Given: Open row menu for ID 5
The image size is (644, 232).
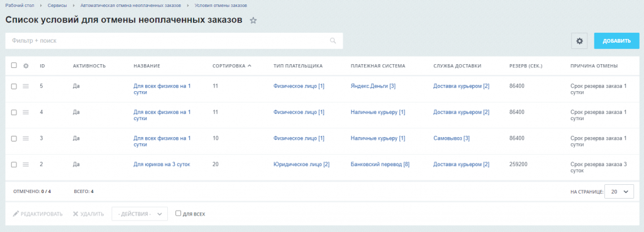Looking at the screenshot, I should coord(25,86).
